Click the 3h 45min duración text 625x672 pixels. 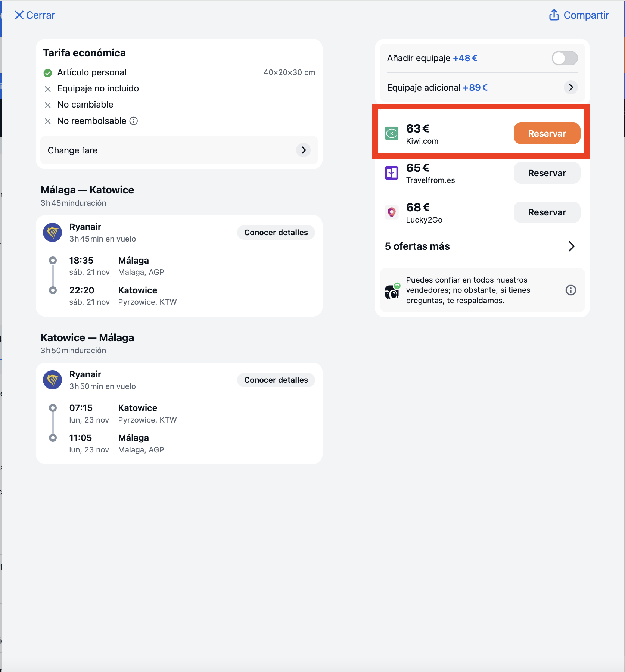coord(74,203)
